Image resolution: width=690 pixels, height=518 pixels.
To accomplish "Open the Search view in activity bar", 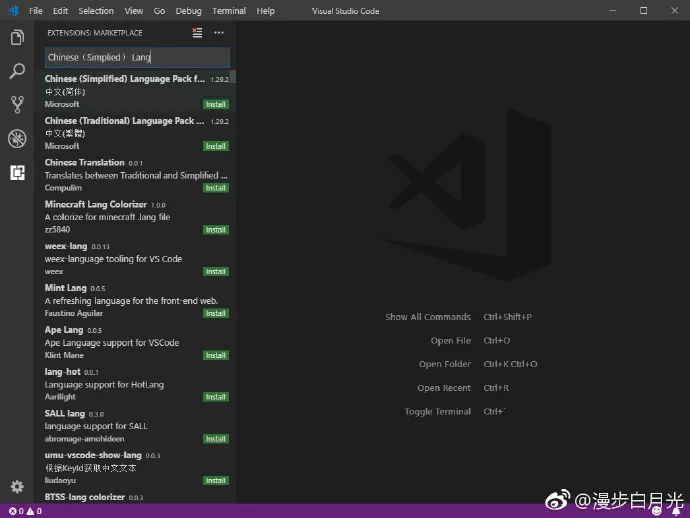I will pos(17,71).
